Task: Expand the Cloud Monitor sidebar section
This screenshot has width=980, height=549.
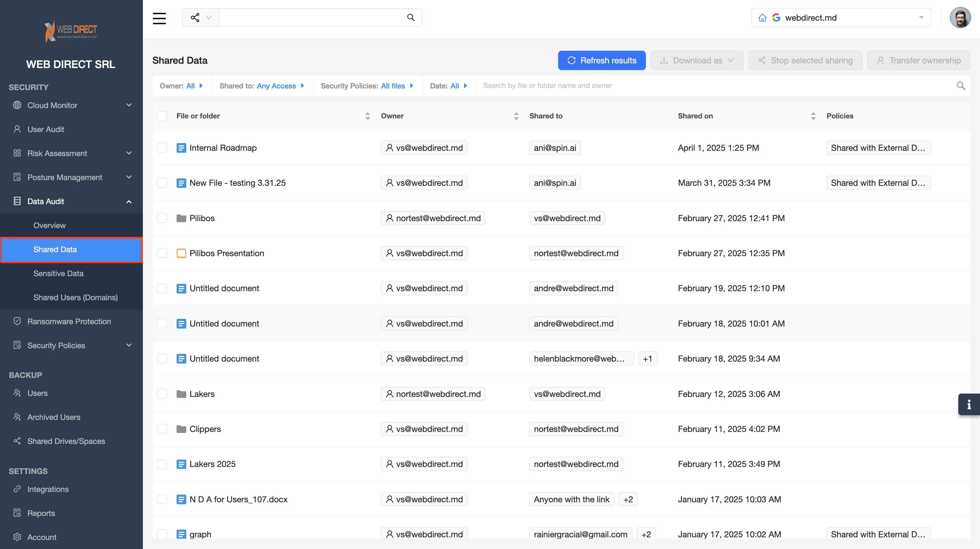Action: pyautogui.click(x=129, y=105)
